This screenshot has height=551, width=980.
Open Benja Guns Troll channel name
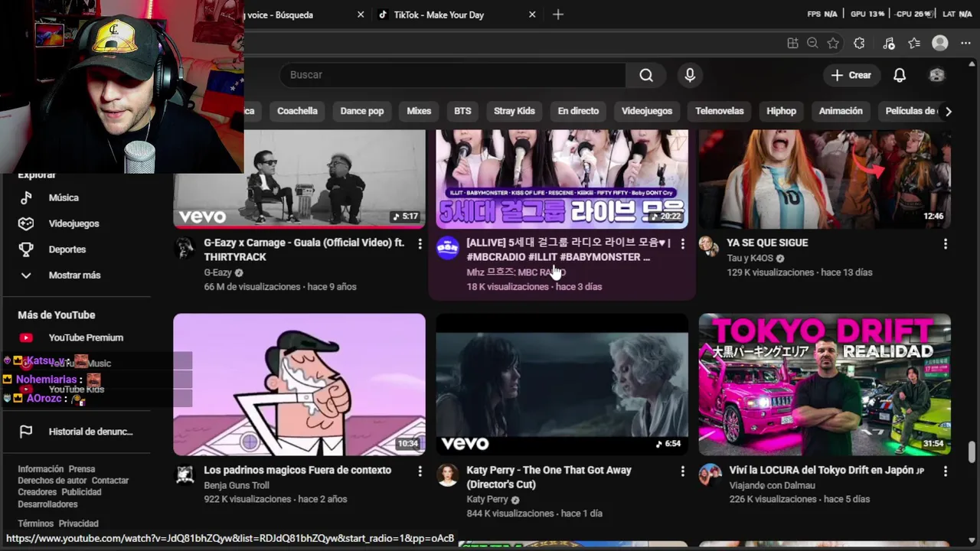click(237, 485)
